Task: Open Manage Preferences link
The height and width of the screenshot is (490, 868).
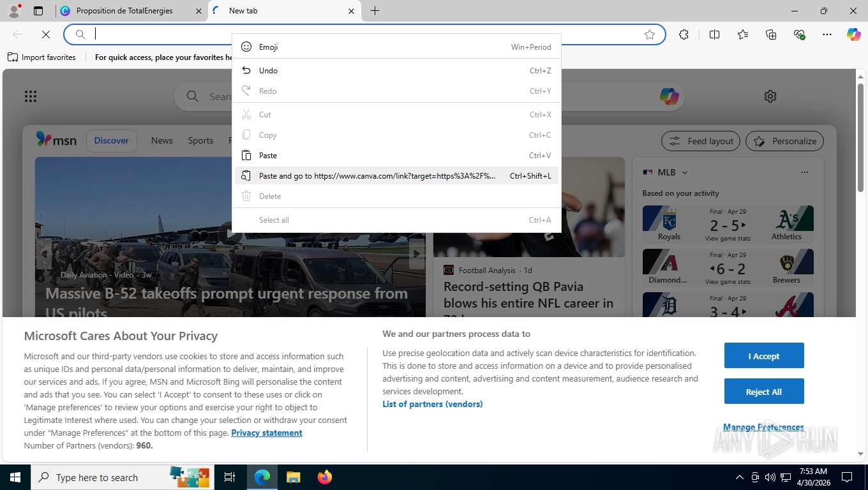Action: 763,427
